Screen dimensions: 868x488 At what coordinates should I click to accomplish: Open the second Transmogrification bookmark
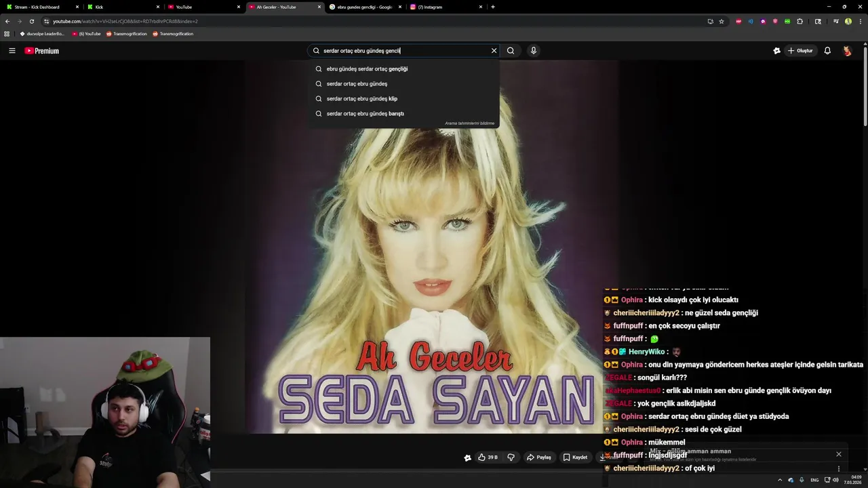pos(173,34)
